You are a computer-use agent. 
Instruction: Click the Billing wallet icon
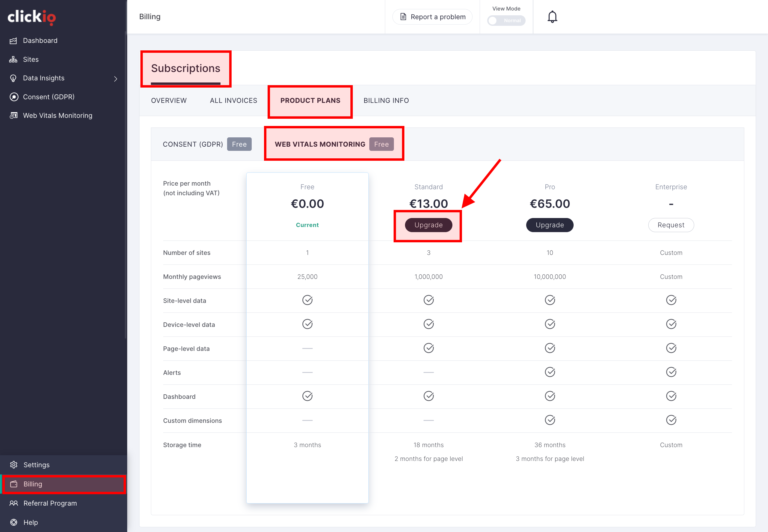tap(14, 484)
